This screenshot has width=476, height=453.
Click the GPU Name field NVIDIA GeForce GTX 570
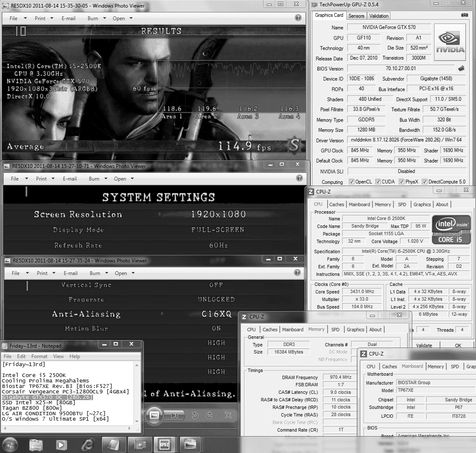(x=389, y=27)
